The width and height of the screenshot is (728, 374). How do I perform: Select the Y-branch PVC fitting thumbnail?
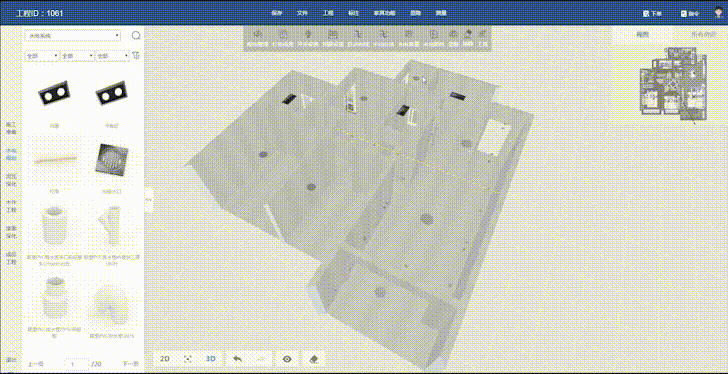coord(110,227)
